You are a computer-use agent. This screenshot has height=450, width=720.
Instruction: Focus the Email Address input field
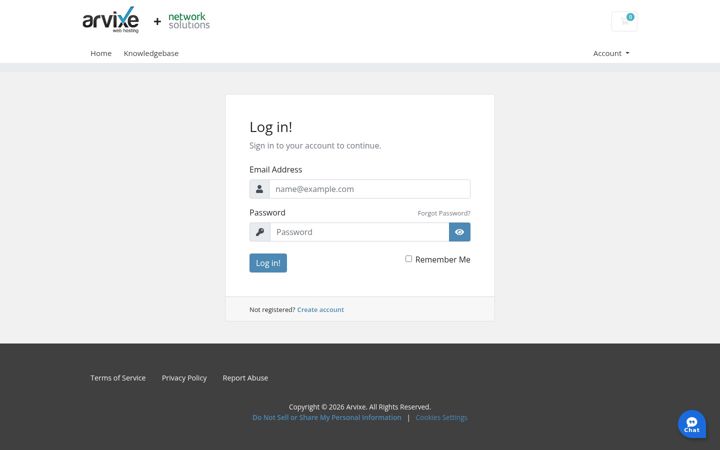pyautogui.click(x=370, y=189)
